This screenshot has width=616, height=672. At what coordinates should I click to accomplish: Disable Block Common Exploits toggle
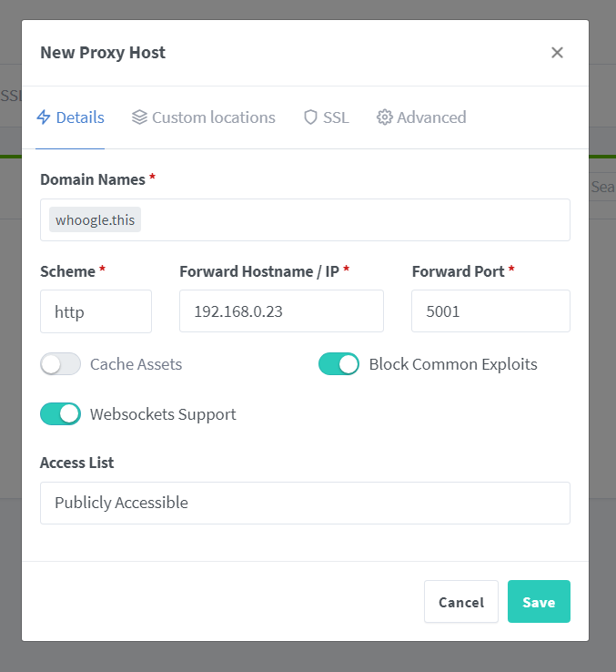[338, 364]
